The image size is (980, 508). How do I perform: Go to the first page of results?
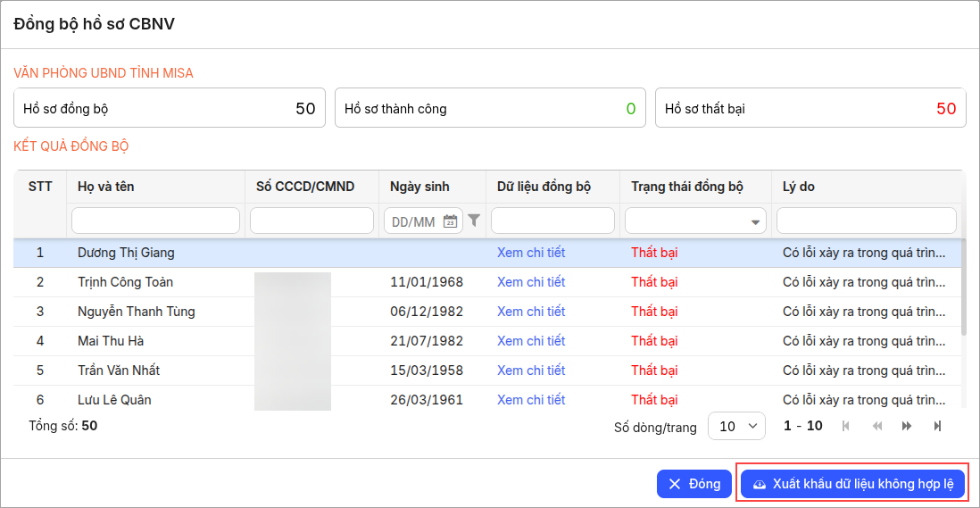point(845,427)
